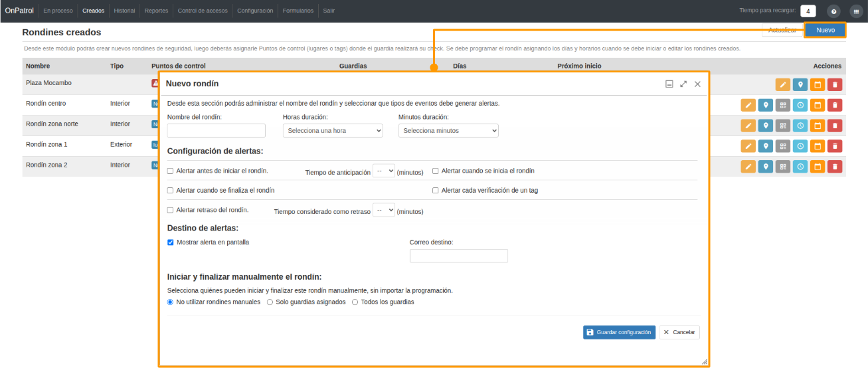Click the pencil icon for Rondín zona 1
The height and width of the screenshot is (370, 868).
pos(748,146)
